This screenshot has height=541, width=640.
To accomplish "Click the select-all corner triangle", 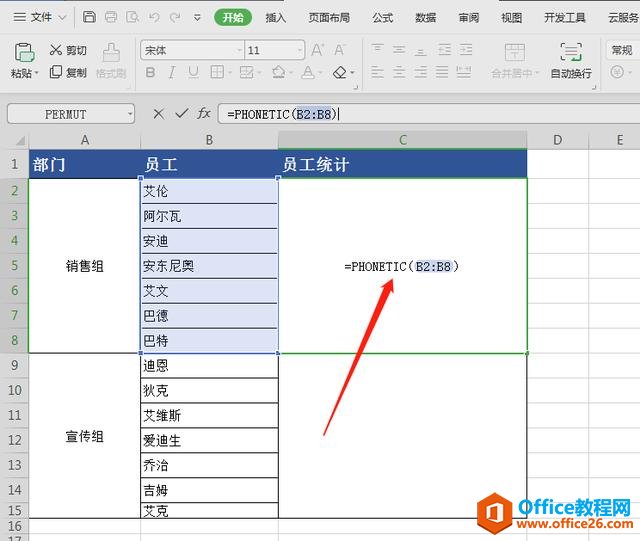I will (20, 141).
